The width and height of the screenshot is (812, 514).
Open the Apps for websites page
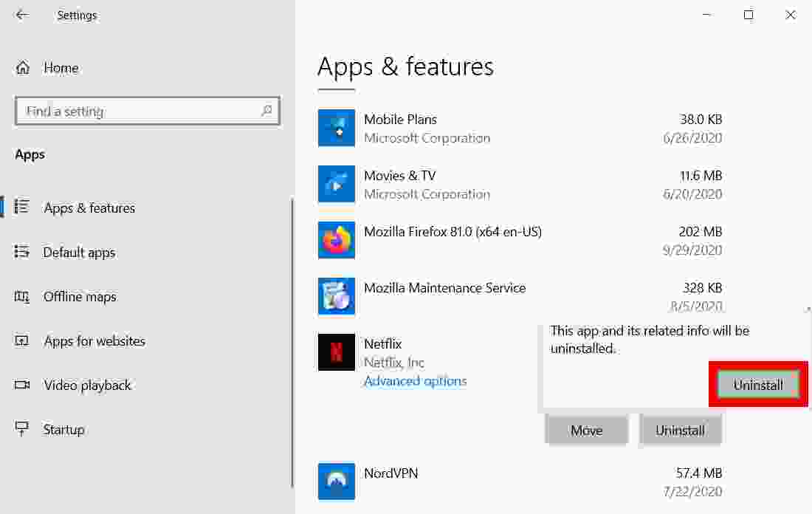pyautogui.click(x=94, y=341)
